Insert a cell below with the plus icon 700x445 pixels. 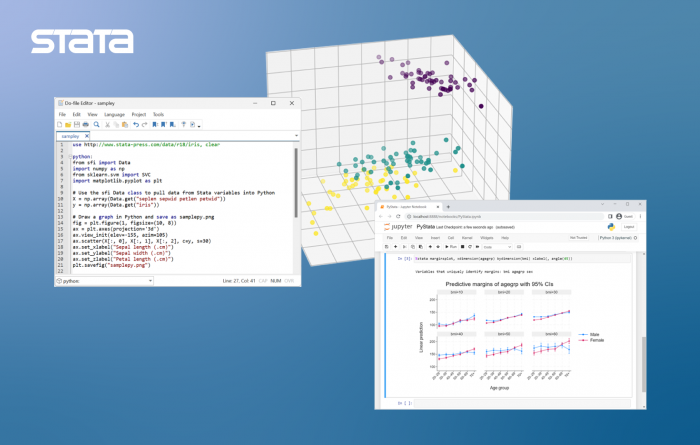point(396,247)
